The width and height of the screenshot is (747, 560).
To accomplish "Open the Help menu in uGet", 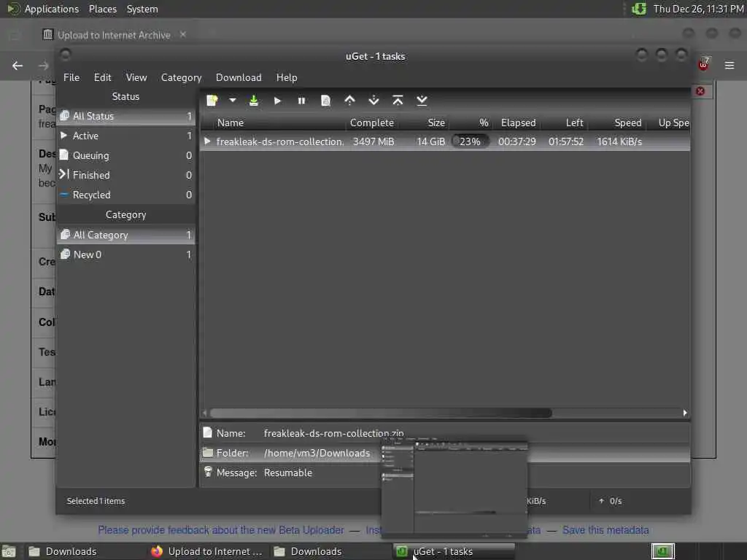I will (287, 77).
